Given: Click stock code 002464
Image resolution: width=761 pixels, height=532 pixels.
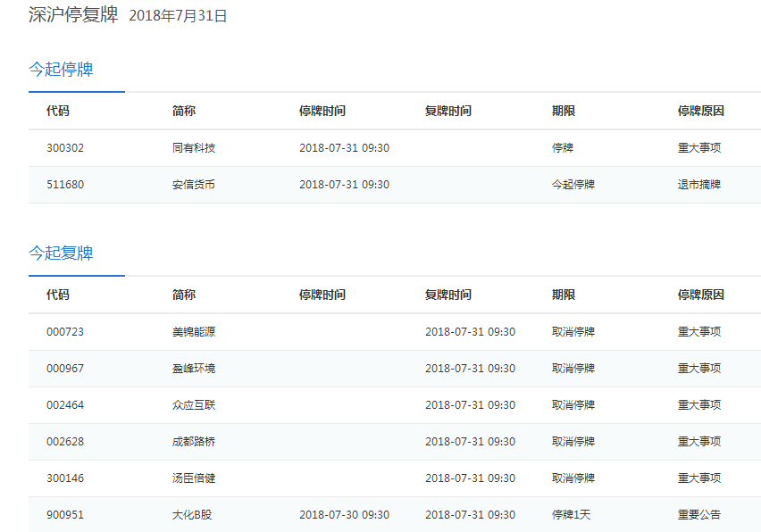Looking at the screenshot, I should click(x=65, y=405).
